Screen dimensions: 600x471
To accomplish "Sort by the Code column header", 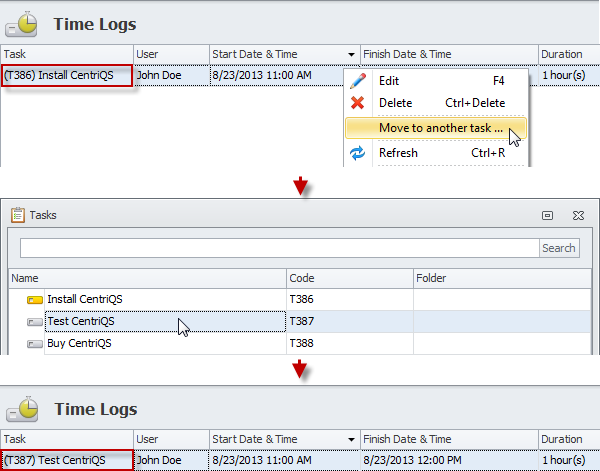I will coord(348,278).
